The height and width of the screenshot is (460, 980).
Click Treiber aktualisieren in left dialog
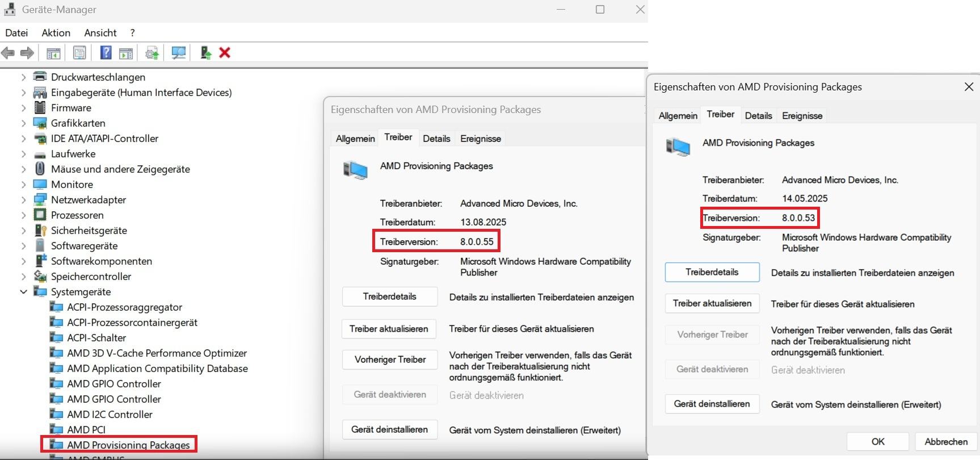pyautogui.click(x=389, y=329)
